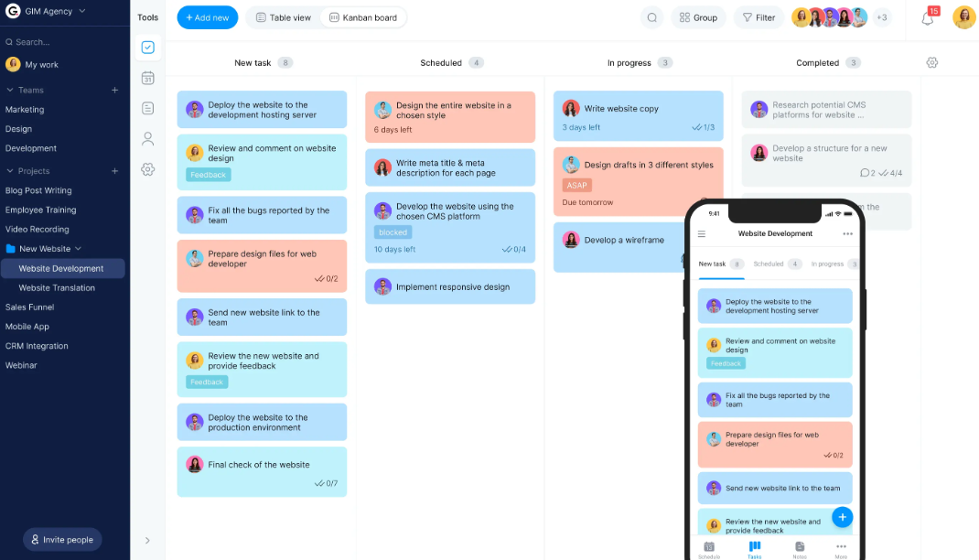Click the 'blocked' tag on CMS card

[393, 232]
